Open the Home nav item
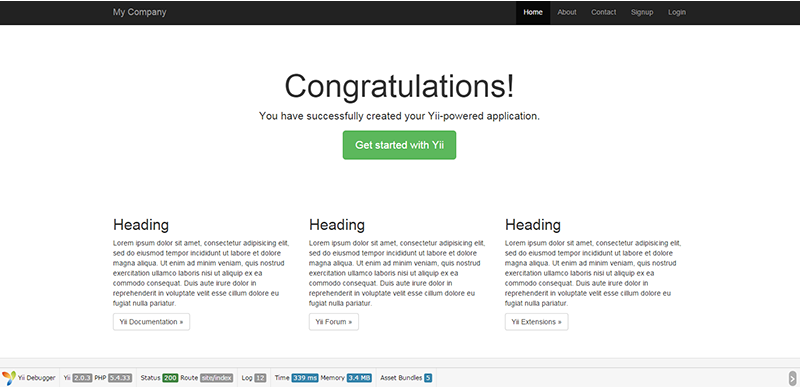This screenshot has width=800, height=387. click(x=533, y=12)
